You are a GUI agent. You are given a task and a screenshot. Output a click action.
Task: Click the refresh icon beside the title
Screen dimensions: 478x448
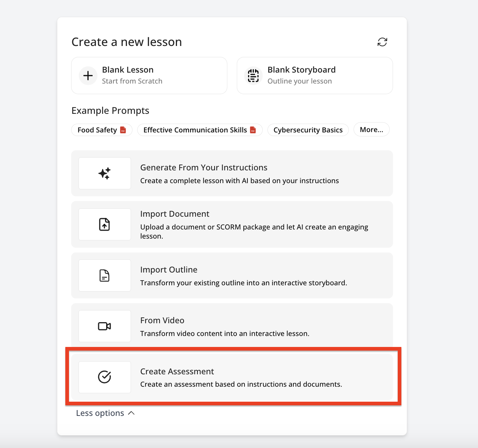[x=382, y=42]
